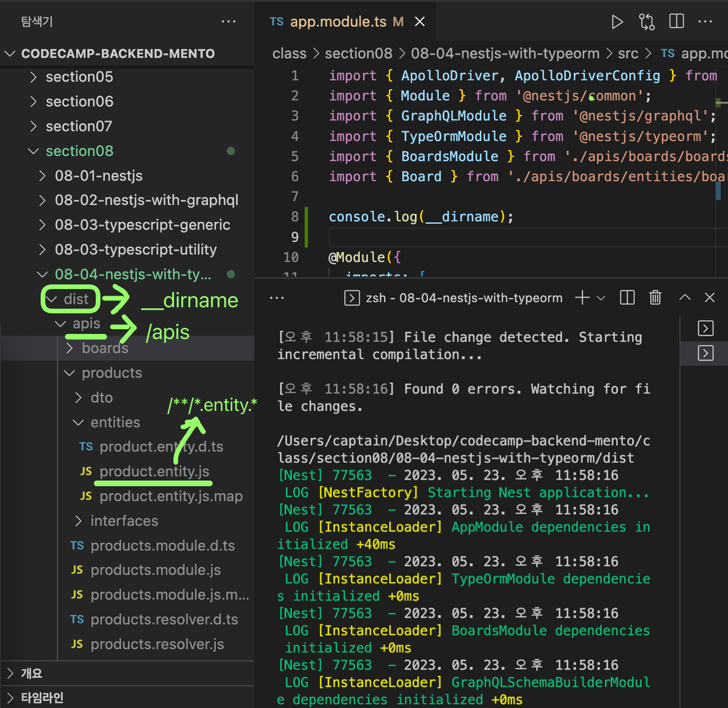Open explorer panel more actions ellipsis
Viewport: 728px width, 708px height.
pos(228,21)
